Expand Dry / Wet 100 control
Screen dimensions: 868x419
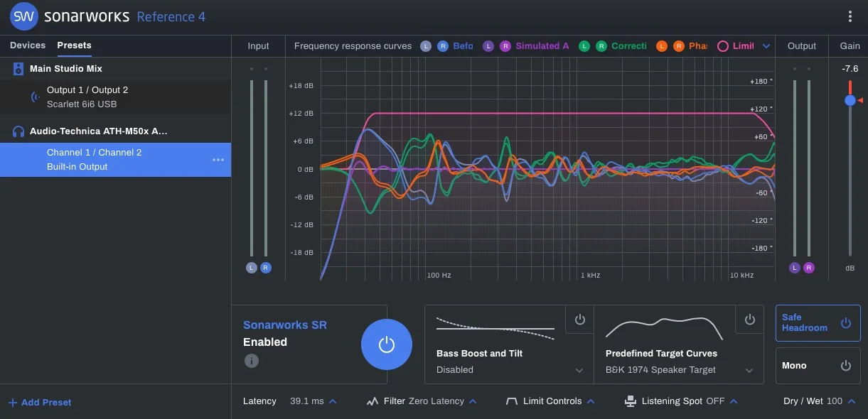click(x=852, y=401)
